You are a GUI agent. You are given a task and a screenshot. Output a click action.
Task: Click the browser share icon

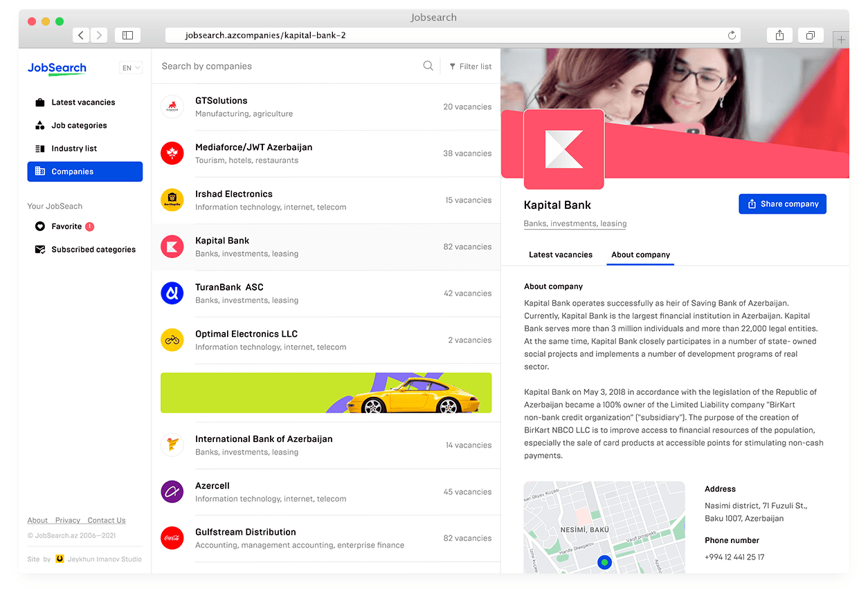click(779, 35)
